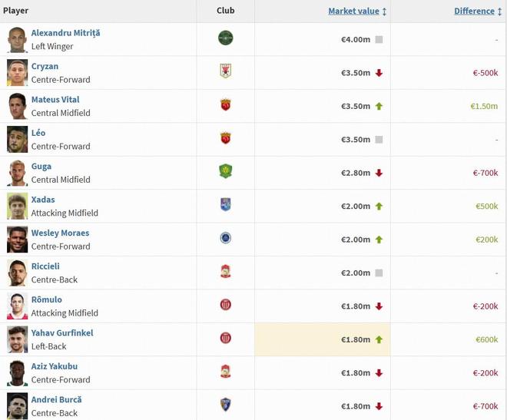Screen dimensions: 507x420
Task: Open Riccieli's player profile
Action: (x=45, y=266)
